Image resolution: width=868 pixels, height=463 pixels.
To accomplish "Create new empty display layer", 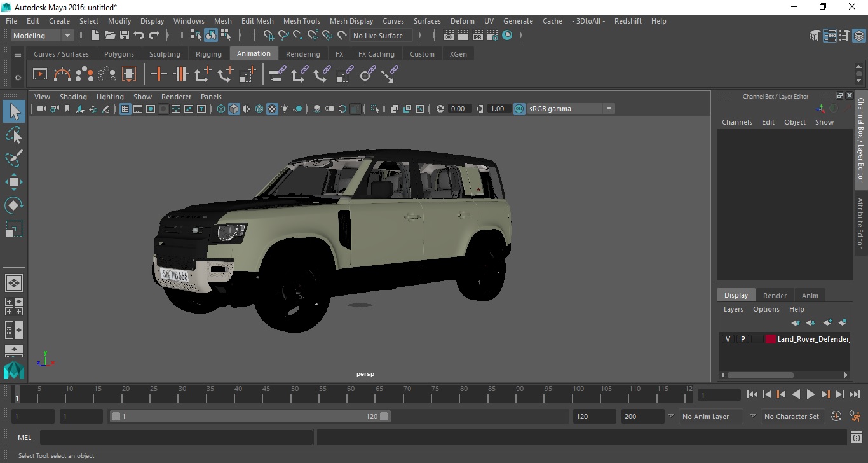I will 827,322.
